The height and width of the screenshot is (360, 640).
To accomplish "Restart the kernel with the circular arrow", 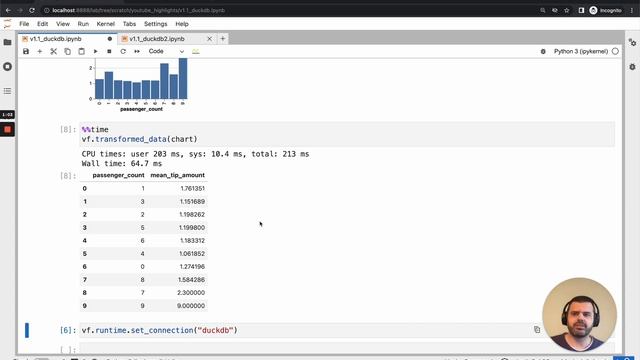I will click(x=123, y=51).
